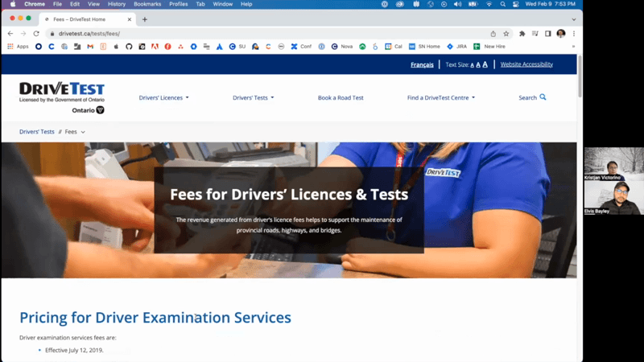The width and height of the screenshot is (644, 362).
Task: Open the date and time in menu bar
Action: tap(551, 4)
